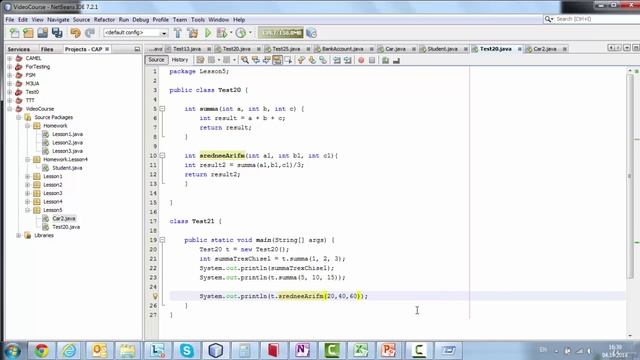This screenshot has width=640, height=360.
Task: Click the editor vertical scrollbar
Action: pos(630,176)
